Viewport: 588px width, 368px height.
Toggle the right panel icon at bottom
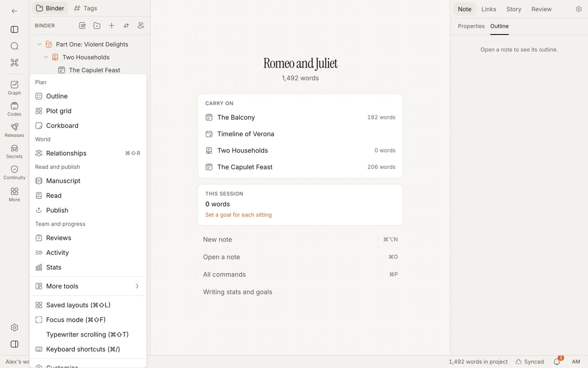[x=14, y=344]
